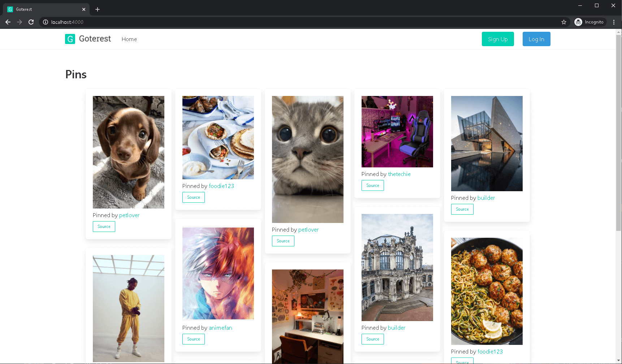Open animefan user profile link
Viewport: 622px width, 364px height.
pyautogui.click(x=220, y=328)
